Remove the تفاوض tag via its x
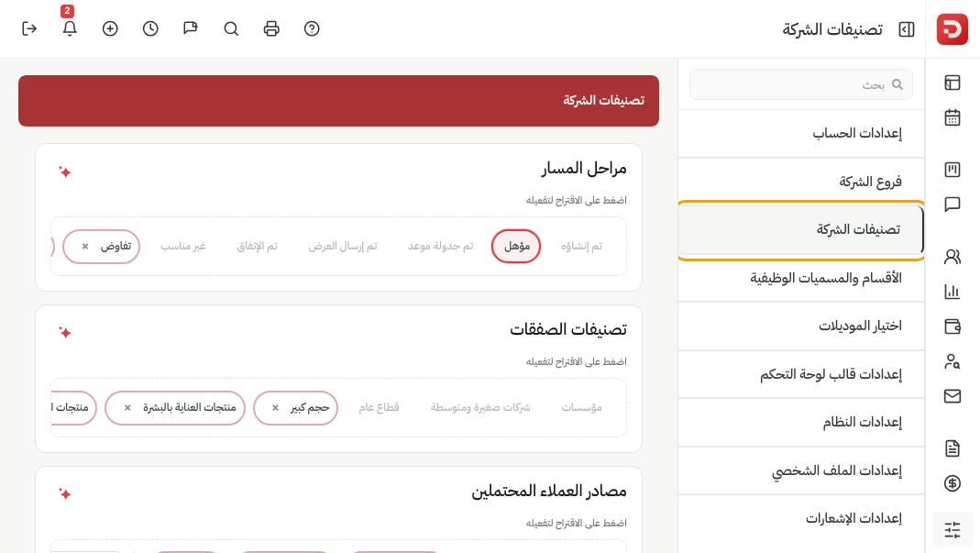 (85, 247)
